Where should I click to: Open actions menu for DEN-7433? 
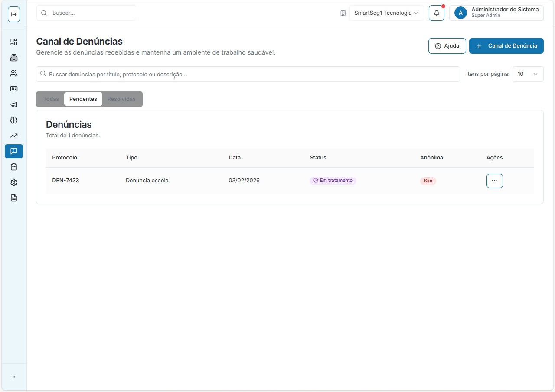(494, 181)
